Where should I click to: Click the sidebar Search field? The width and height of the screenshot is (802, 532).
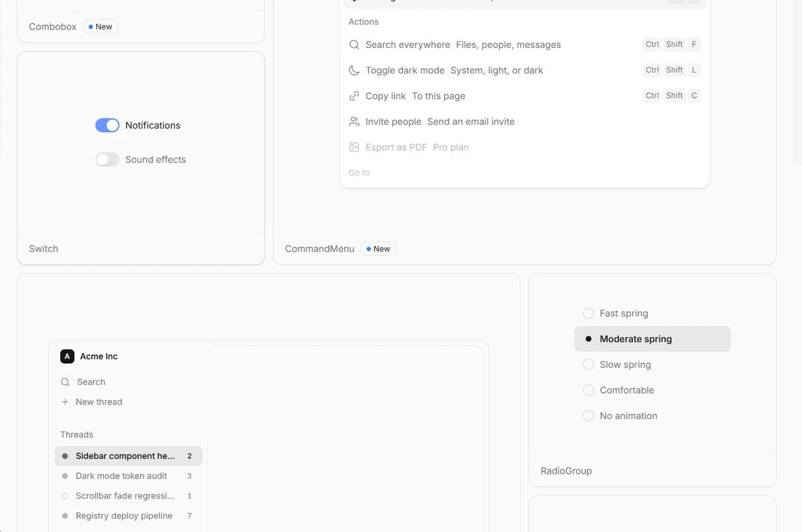[x=128, y=382]
